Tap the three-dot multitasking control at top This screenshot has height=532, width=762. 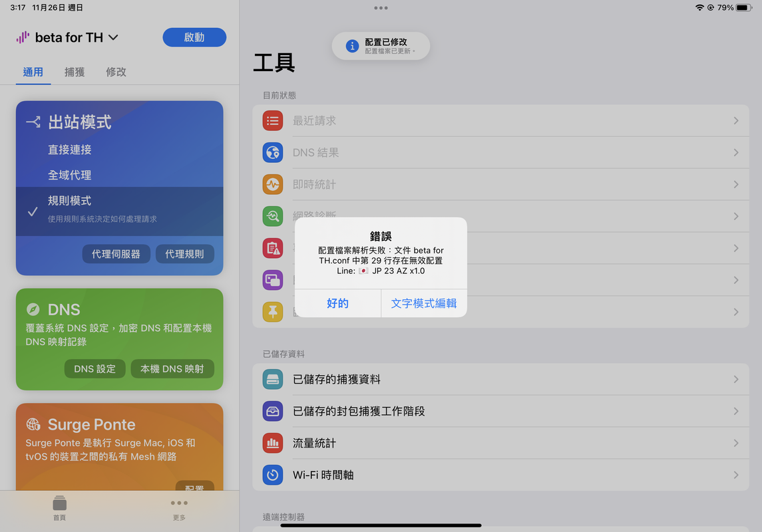(381, 8)
